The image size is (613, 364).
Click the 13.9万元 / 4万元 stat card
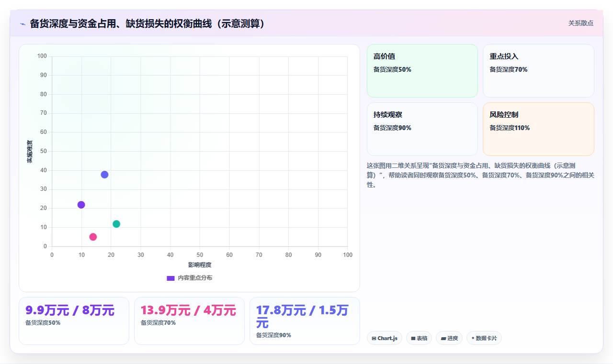[189, 321]
